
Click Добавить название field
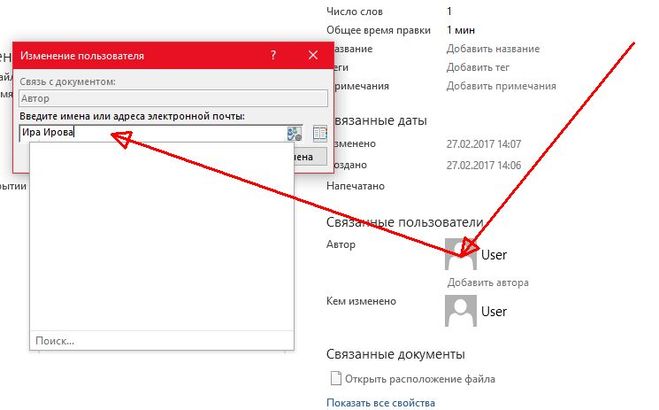click(x=493, y=49)
